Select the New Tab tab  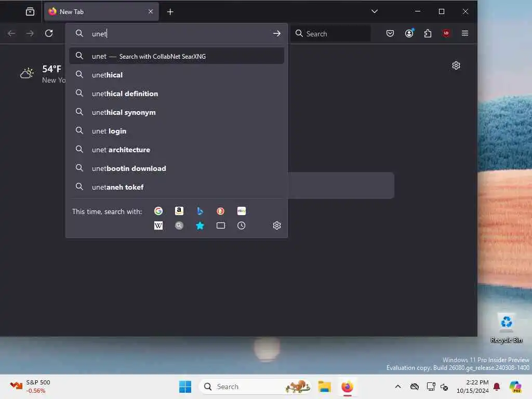point(101,12)
